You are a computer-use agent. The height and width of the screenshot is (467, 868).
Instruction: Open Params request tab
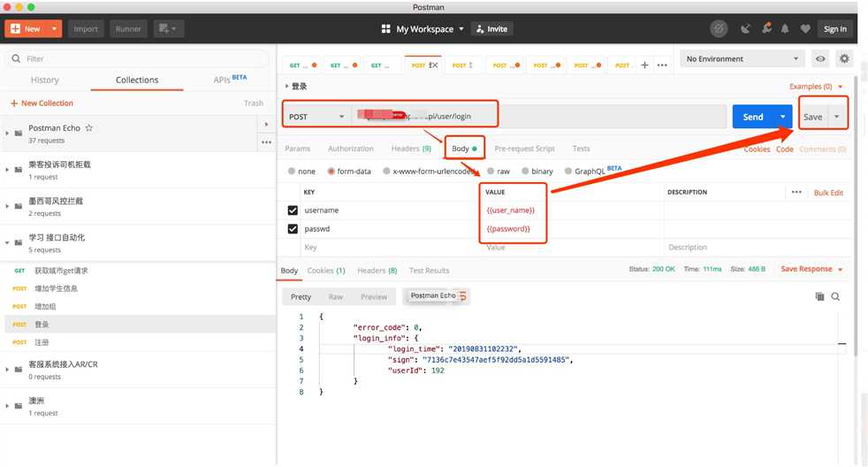297,149
